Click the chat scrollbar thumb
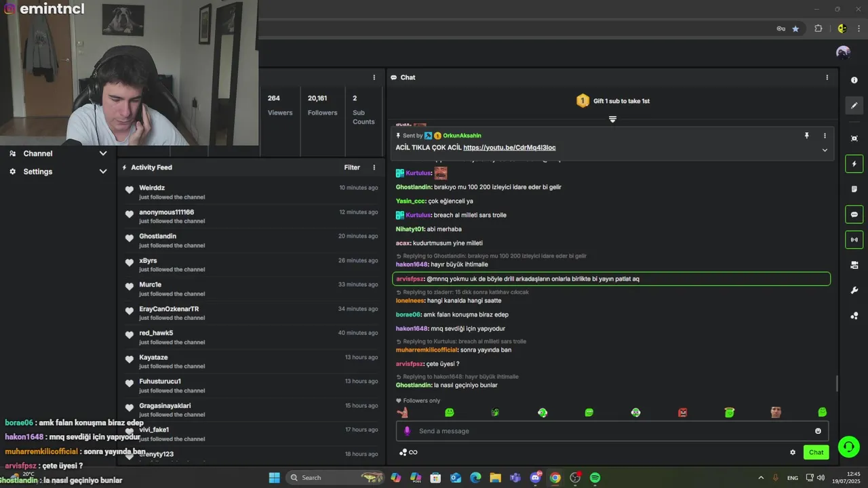 pyautogui.click(x=836, y=383)
